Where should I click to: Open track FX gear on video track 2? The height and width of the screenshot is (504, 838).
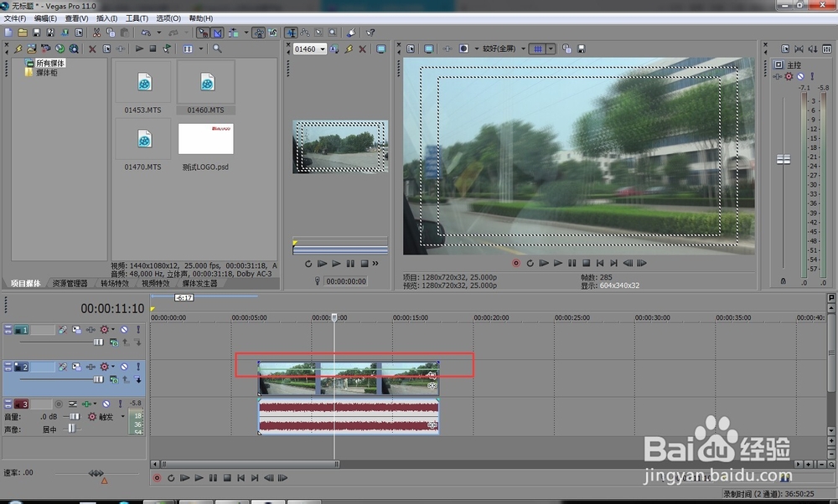coord(104,367)
